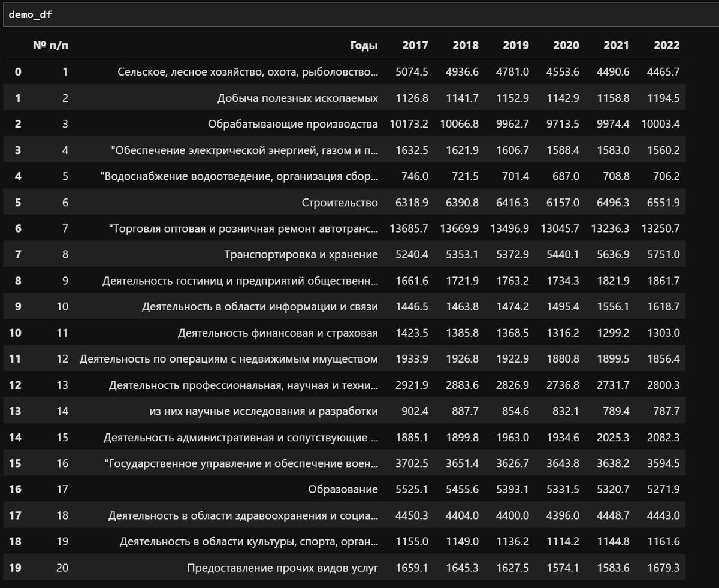Select cell value 13250.7

point(661,228)
